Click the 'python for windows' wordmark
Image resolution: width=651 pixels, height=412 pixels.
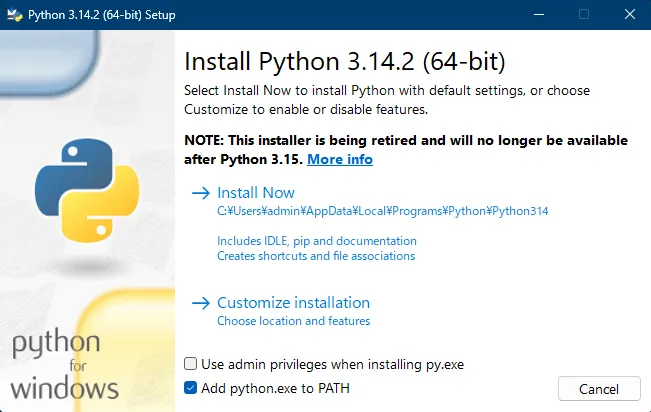pos(66,365)
